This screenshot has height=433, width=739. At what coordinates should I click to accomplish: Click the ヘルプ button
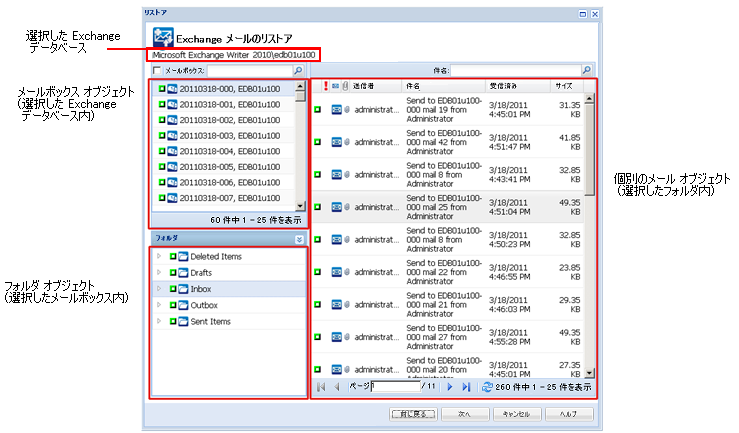click(x=569, y=414)
